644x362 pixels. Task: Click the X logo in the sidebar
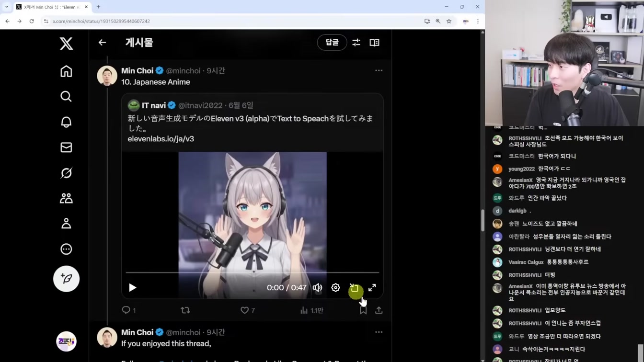point(66,44)
